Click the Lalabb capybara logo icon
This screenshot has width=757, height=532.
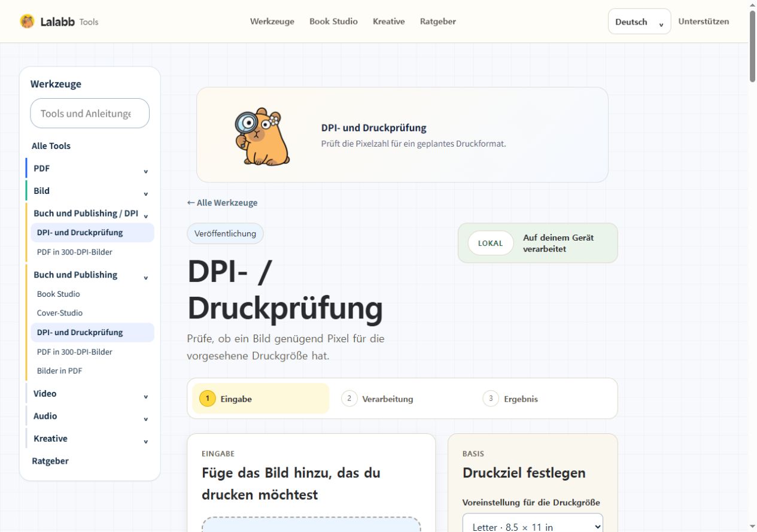(27, 22)
